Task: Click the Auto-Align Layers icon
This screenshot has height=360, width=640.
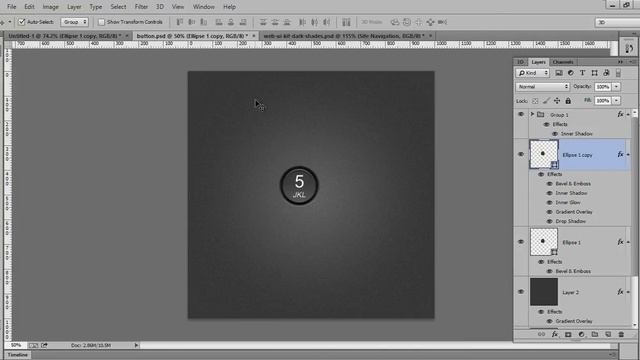Action: pyautogui.click(x=346, y=22)
